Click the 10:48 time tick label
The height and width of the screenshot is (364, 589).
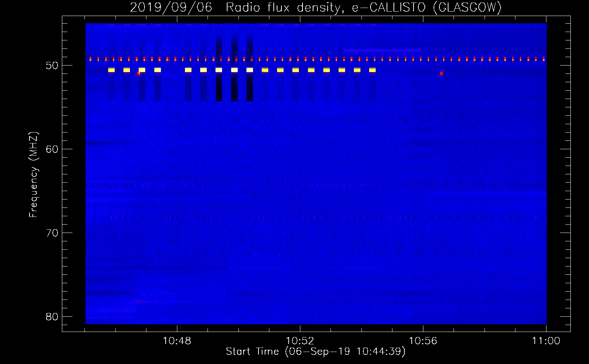(x=177, y=341)
